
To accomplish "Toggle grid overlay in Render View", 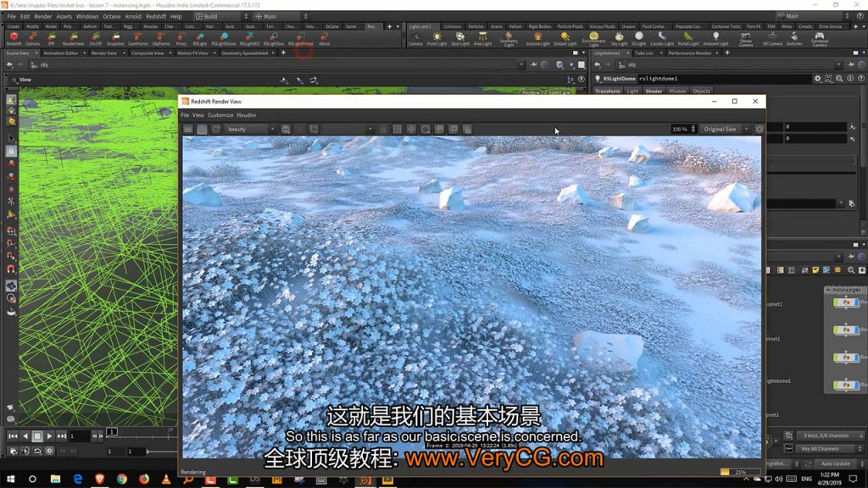I will point(397,129).
